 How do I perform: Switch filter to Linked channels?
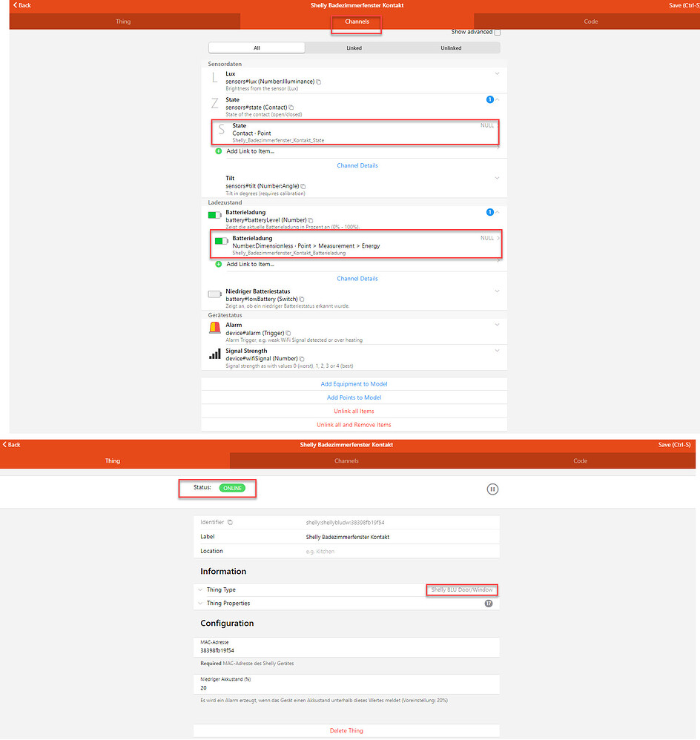point(354,47)
